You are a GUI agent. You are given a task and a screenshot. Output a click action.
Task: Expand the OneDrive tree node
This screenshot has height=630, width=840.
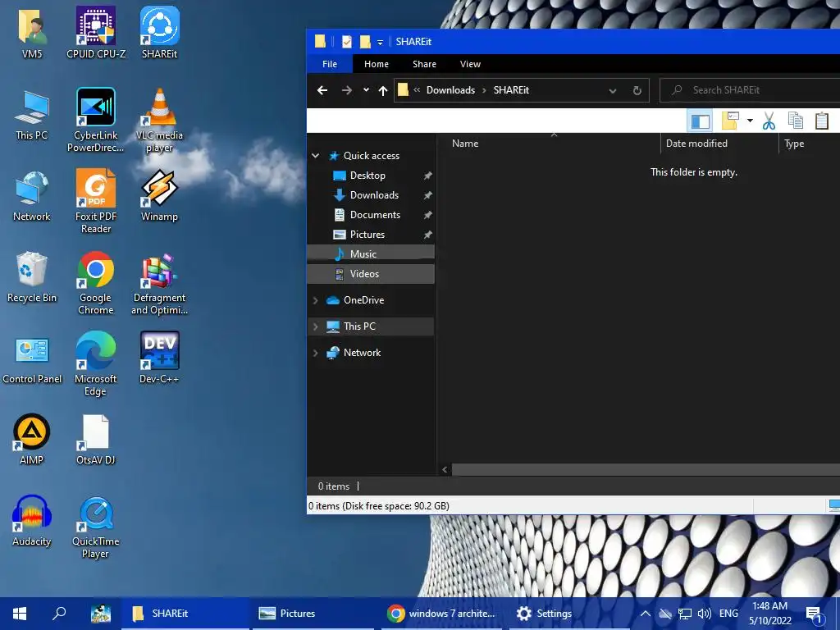316,300
